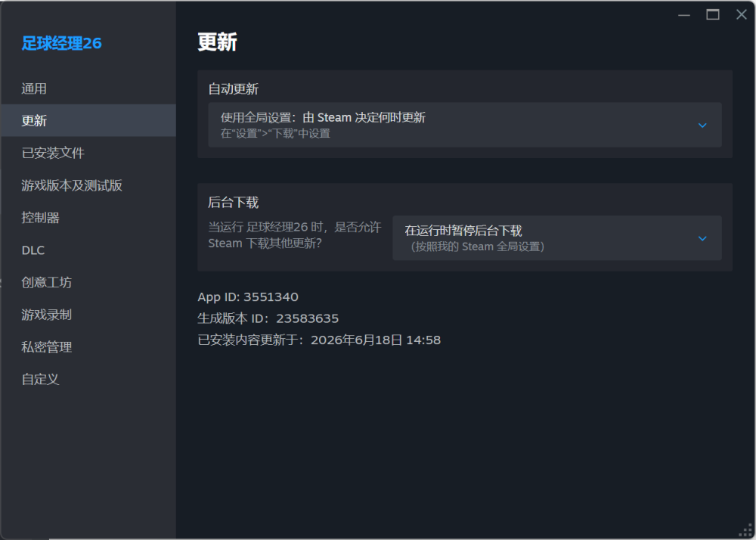Viewport: 756px width, 540px height.
Task: Click the 后台下载 section label
Action: pyautogui.click(x=234, y=202)
